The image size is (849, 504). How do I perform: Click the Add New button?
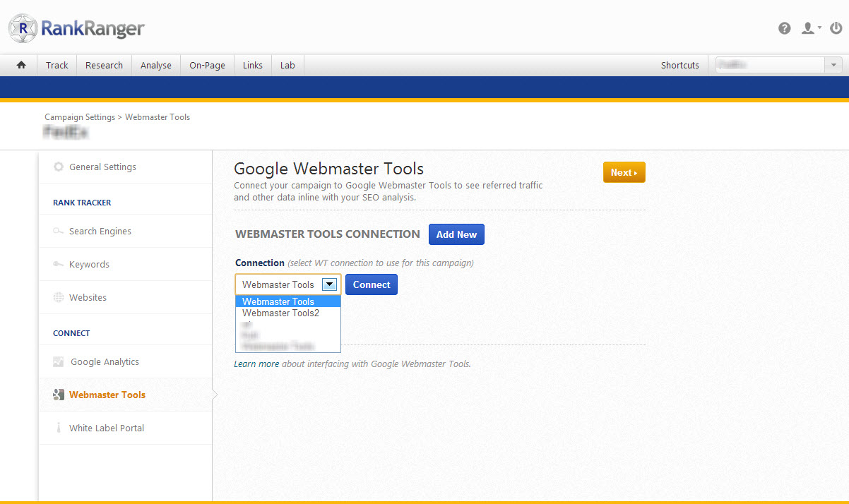[x=456, y=234]
